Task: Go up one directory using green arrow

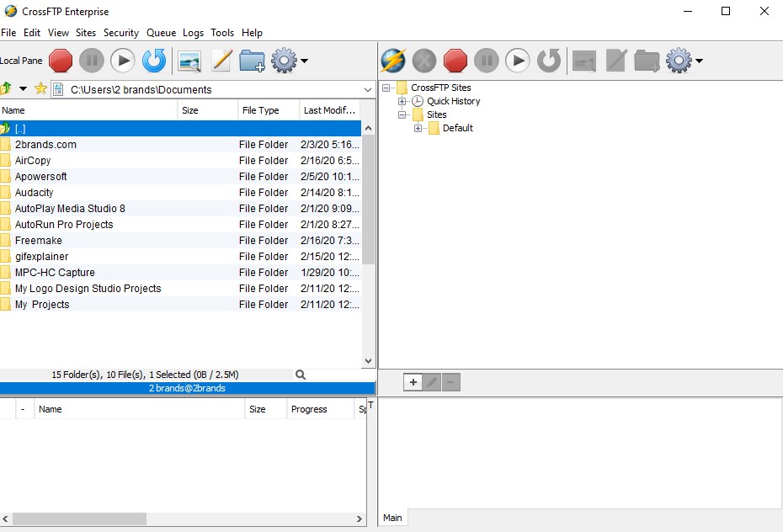Action: tap(6, 89)
